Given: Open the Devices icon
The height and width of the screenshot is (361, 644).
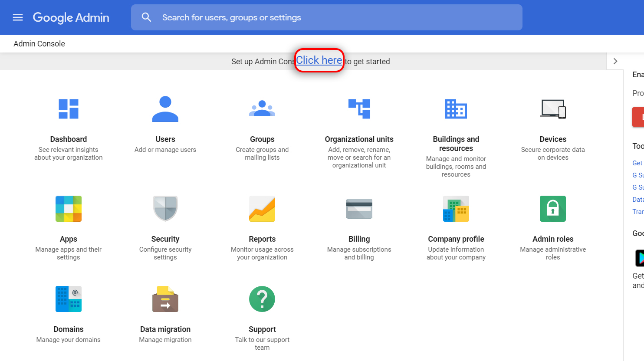Looking at the screenshot, I should click(x=553, y=109).
